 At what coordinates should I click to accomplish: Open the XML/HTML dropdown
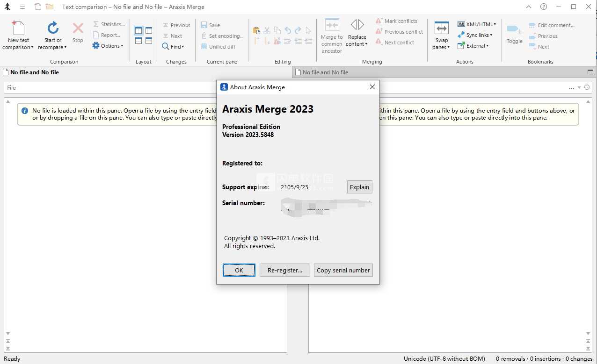click(477, 24)
